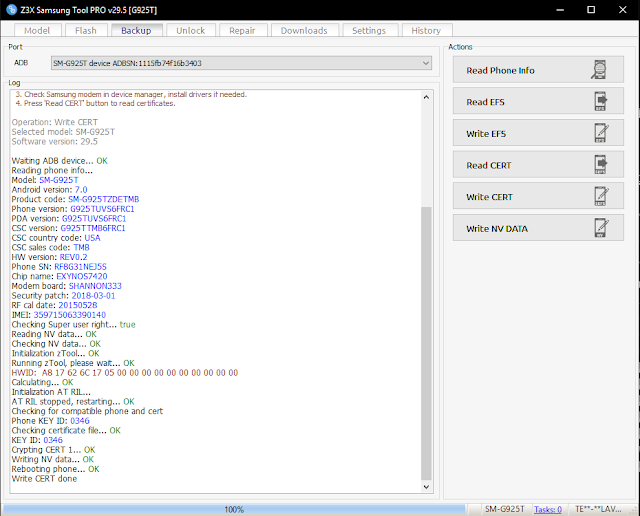This screenshot has width=640, height=516.
Task: Click the Write EFS pencil icon
Action: tap(601, 133)
